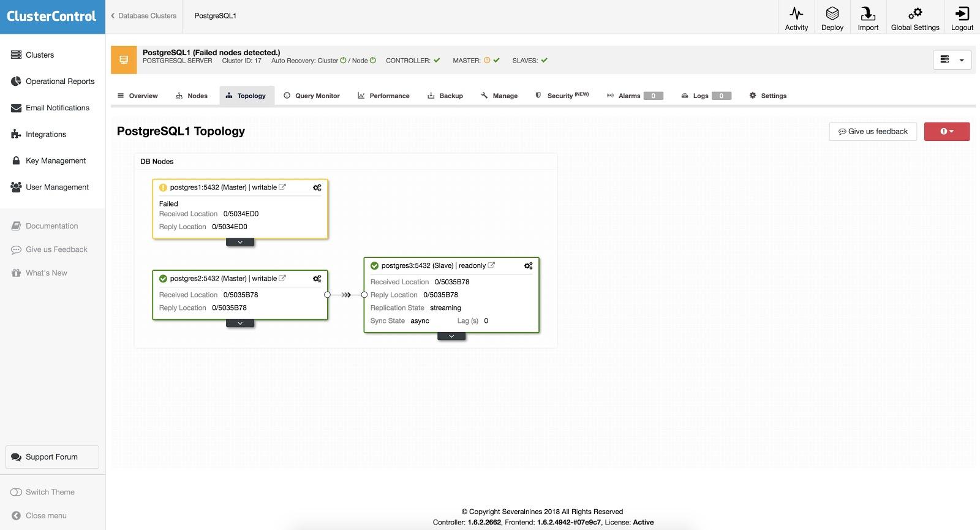Click the Import icon
This screenshot has width=980, height=530.
tap(868, 13)
